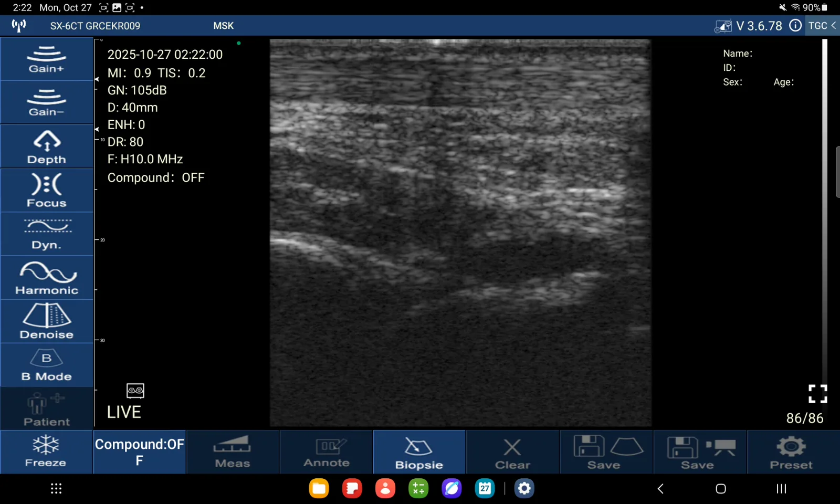Screen dimensions: 840x504
Task: Tap the wireless probe signal icon
Action: [x=19, y=26]
